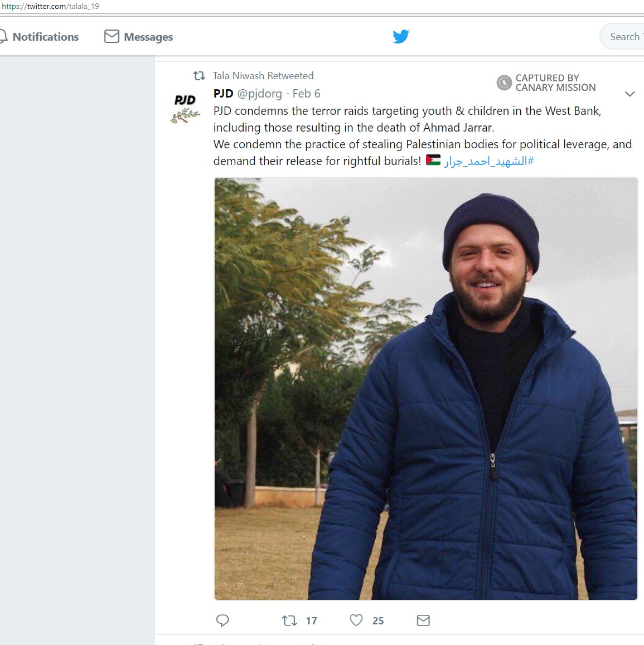This screenshot has height=645, width=644.
Task: Open the tweet's attached photo
Action: tap(425, 389)
